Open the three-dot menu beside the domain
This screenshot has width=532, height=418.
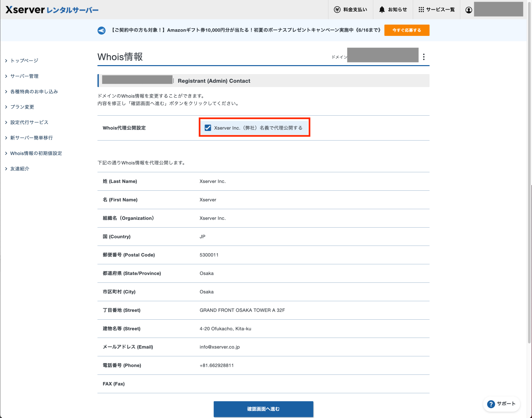pyautogui.click(x=424, y=56)
